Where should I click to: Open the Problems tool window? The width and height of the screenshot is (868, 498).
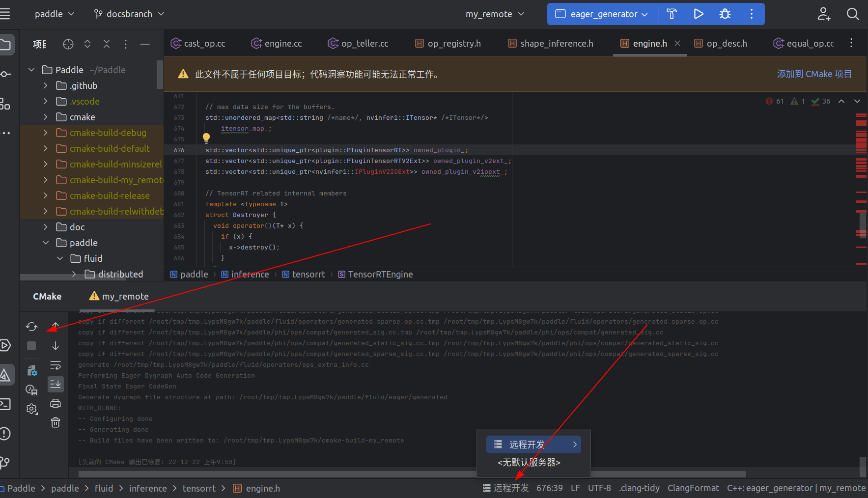(5, 434)
